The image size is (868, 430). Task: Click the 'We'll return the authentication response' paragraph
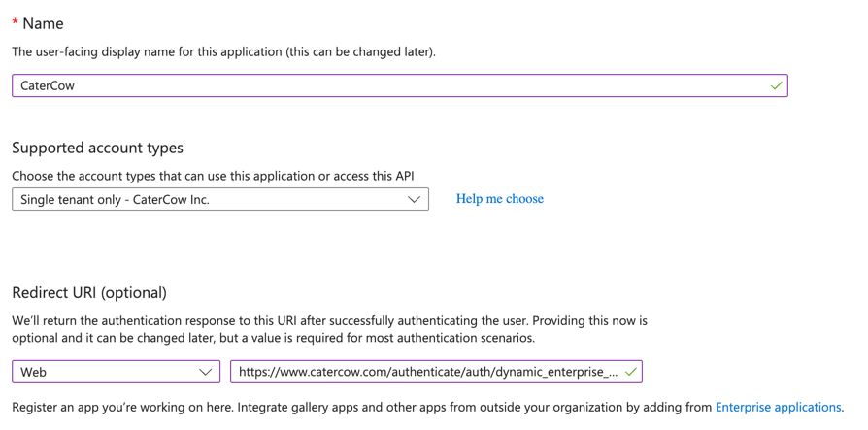pos(330,329)
